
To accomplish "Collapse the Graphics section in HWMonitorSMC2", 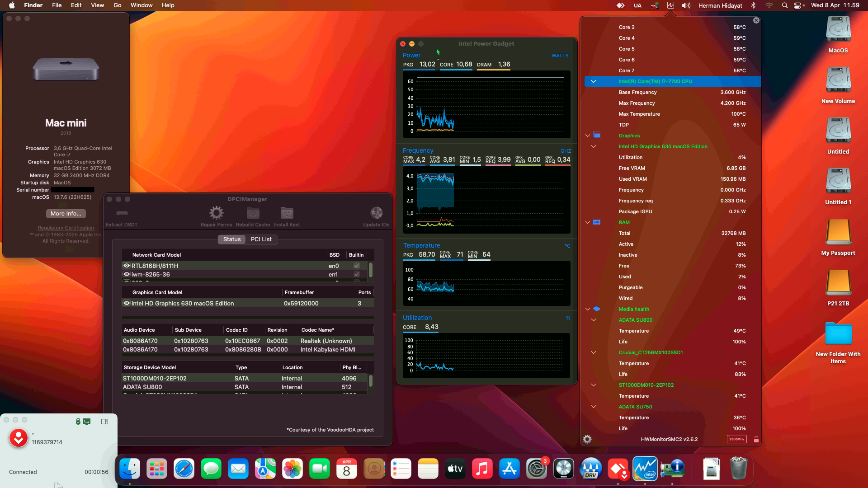I will [x=588, y=136].
